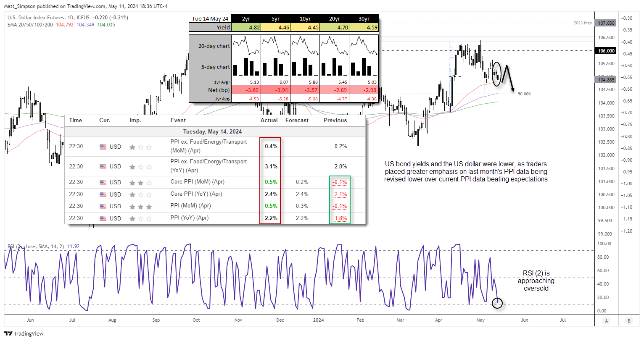
Task: Select the 10yr column header in the yield table
Action: 305,18
